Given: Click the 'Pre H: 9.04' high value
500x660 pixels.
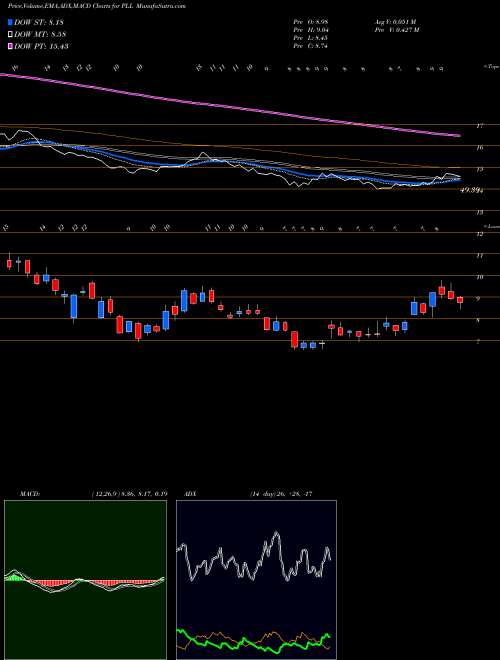Looking at the screenshot, I should point(311,30).
